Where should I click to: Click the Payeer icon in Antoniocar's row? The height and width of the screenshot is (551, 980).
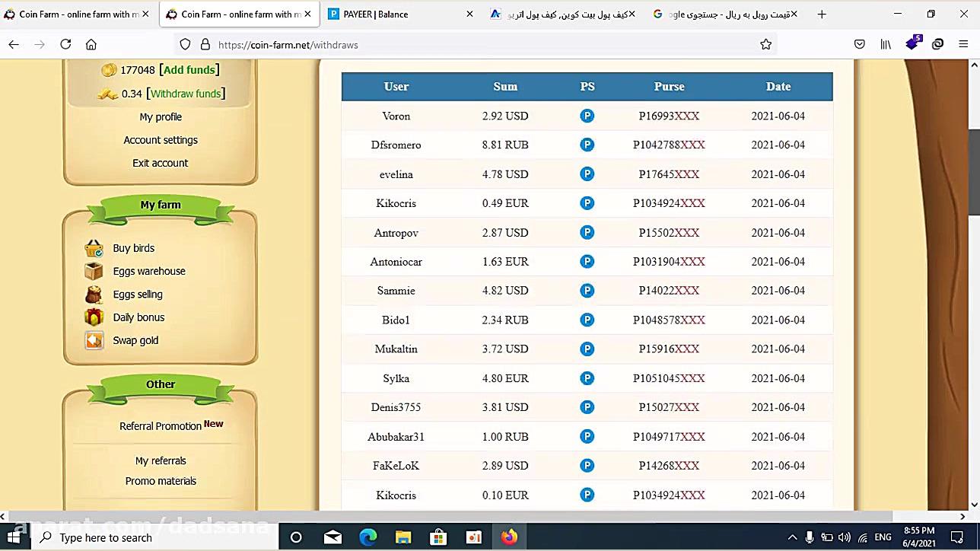tap(587, 261)
